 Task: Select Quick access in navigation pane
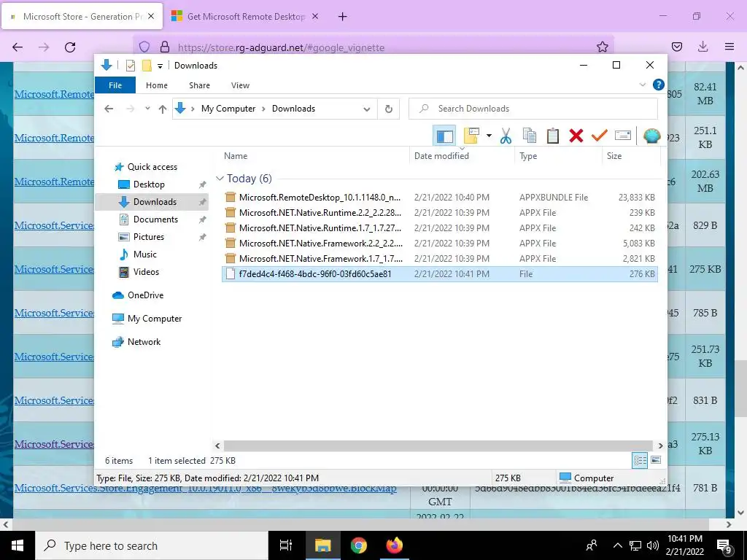click(x=152, y=167)
